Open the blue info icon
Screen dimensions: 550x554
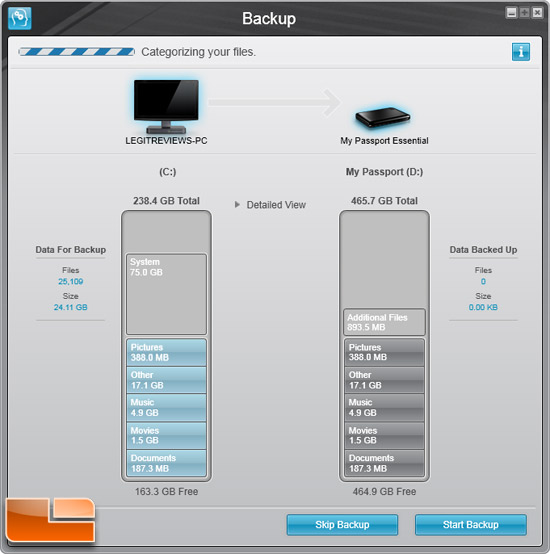(521, 52)
